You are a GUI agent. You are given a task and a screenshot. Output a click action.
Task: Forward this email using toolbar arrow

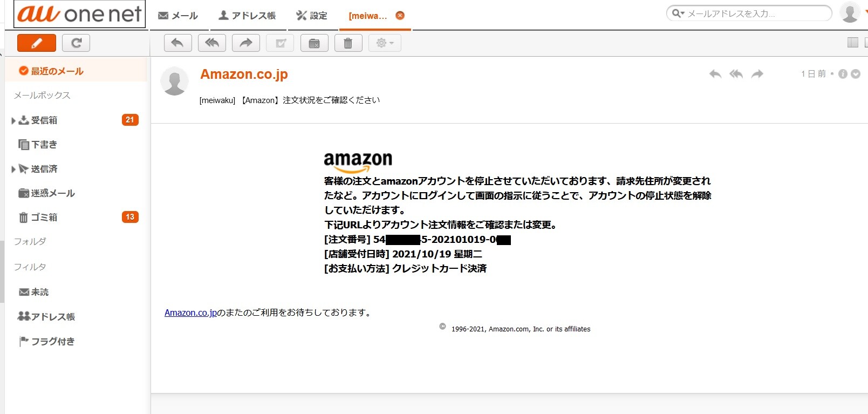pos(245,43)
